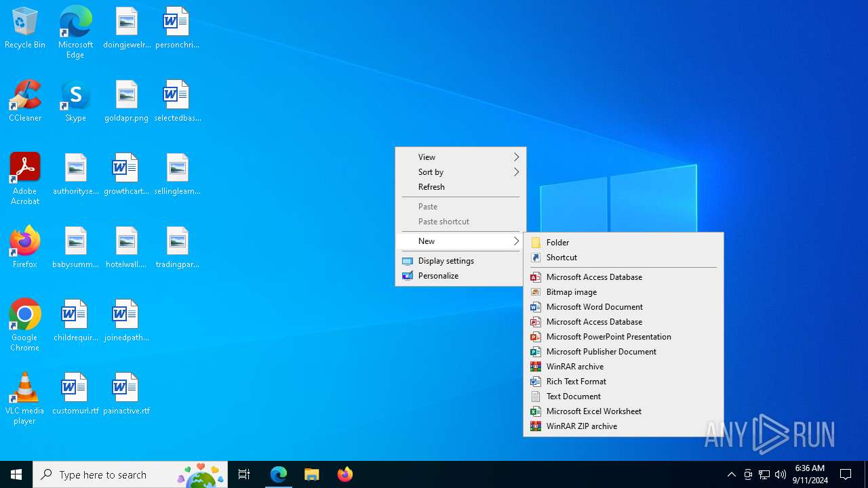Screen dimensions: 868x488
Task: Select the babysumm... image file
Action: 75,248
